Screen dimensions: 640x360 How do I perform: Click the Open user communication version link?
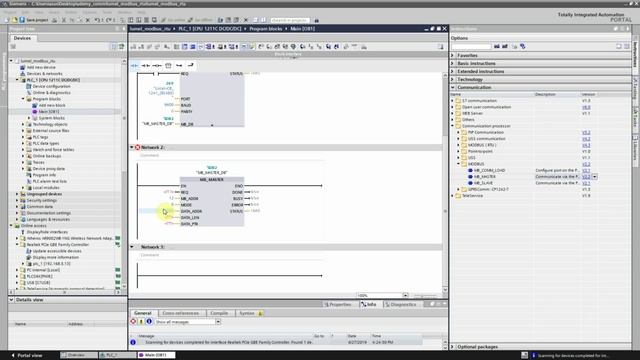pos(586,107)
